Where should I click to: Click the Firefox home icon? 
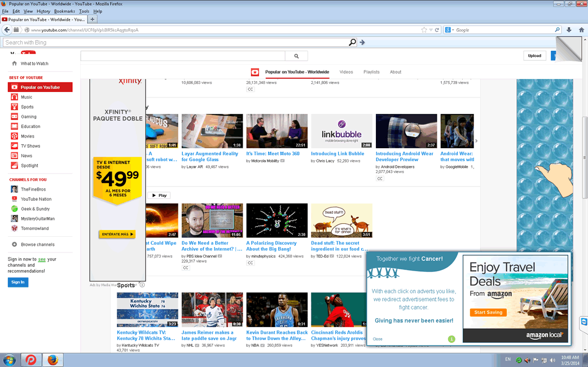point(581,30)
